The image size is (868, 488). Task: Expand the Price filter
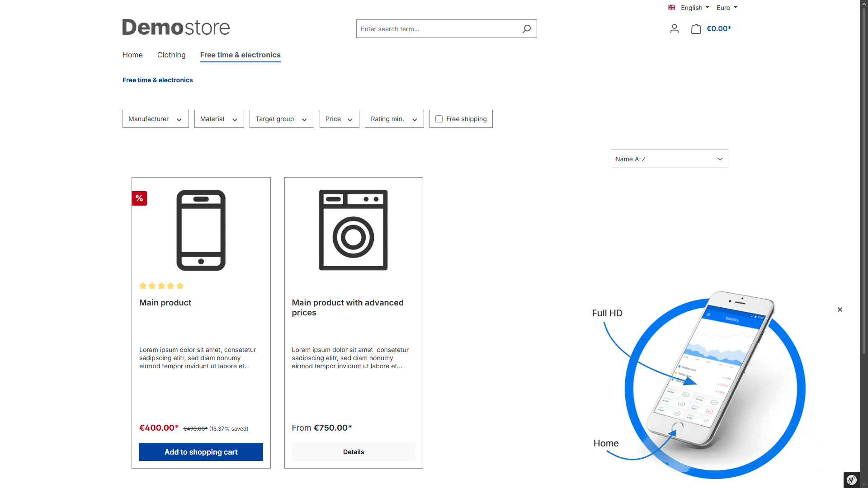pos(340,119)
